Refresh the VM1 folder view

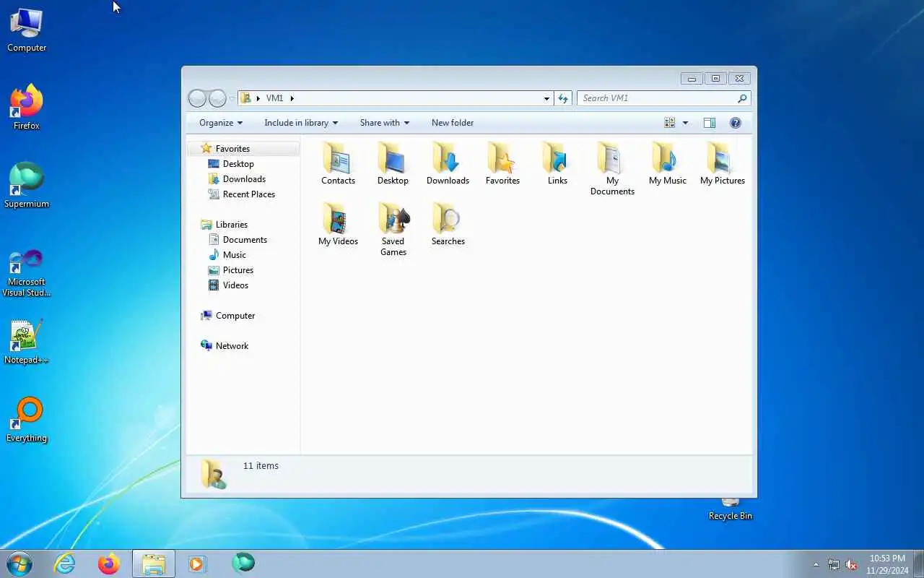coord(563,98)
